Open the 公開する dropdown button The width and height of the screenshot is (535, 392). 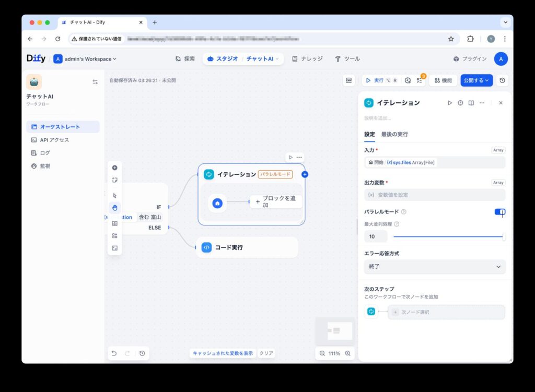pos(476,80)
